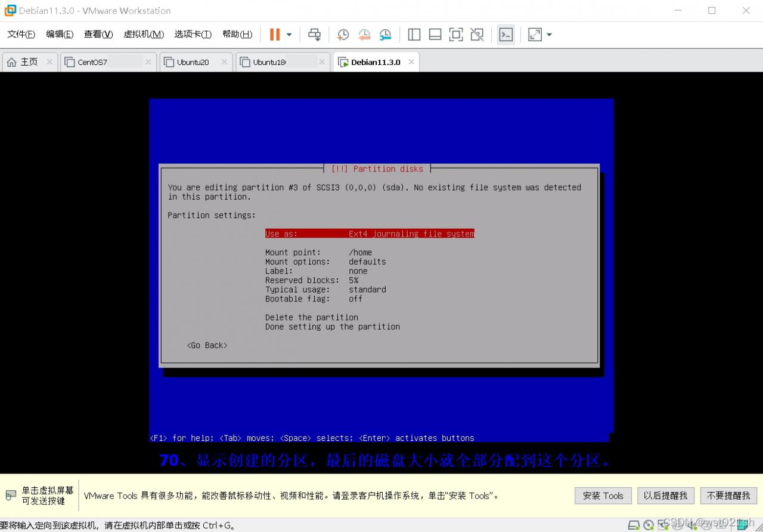Open the power options dropdown arrow beside pause
The image size is (763, 532).
(289, 35)
